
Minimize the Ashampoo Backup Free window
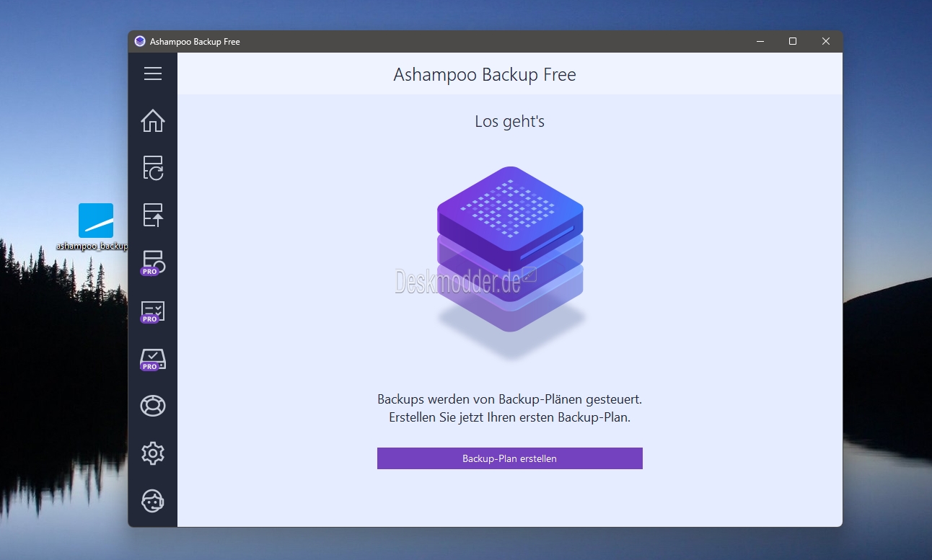(760, 42)
